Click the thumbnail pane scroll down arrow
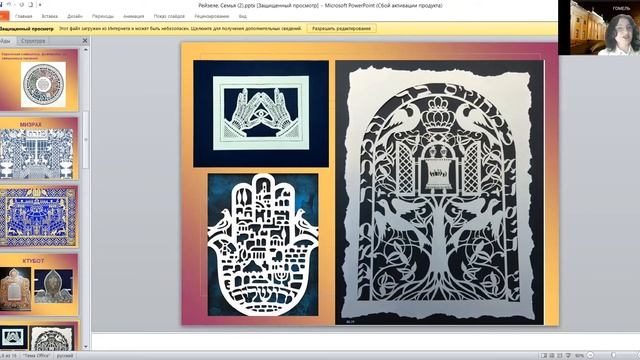Image resolution: width=640 pixels, height=360 pixels. coord(86,347)
